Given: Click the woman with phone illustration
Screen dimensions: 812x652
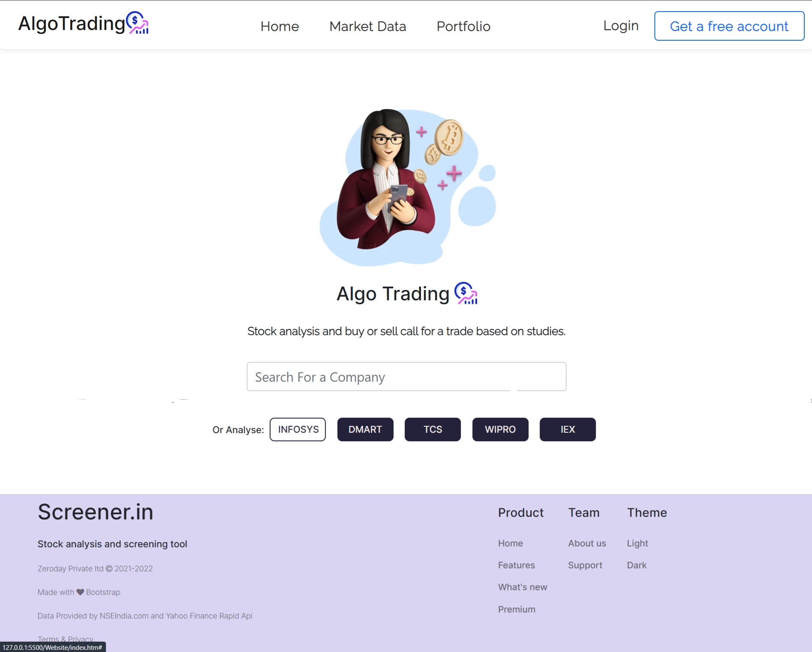Looking at the screenshot, I should click(x=407, y=187).
